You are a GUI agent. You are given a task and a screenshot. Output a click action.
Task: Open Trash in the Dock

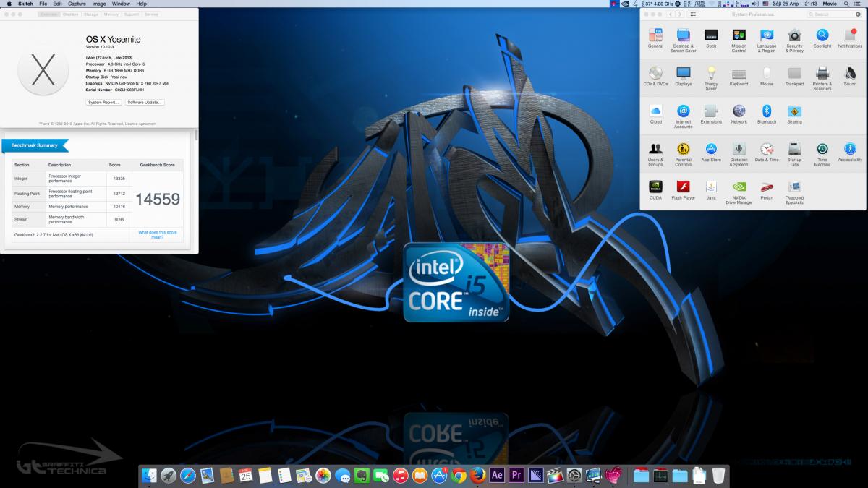coord(718,475)
